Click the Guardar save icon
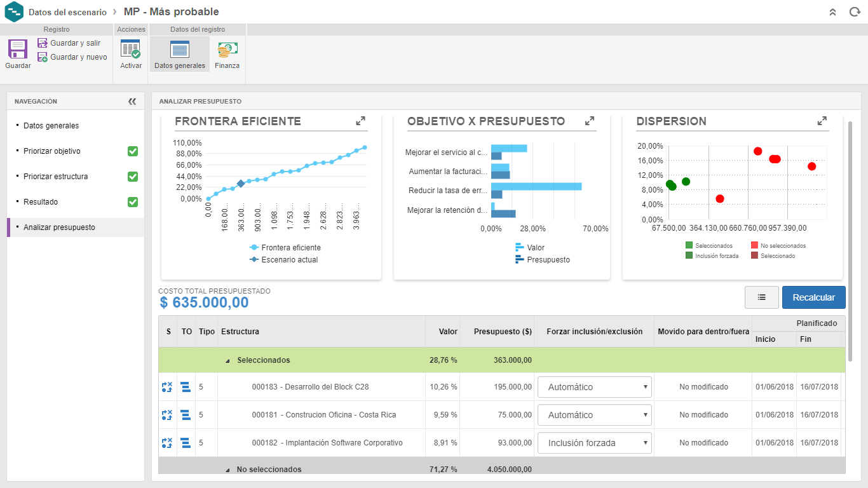This screenshot has height=488, width=868. tap(18, 50)
